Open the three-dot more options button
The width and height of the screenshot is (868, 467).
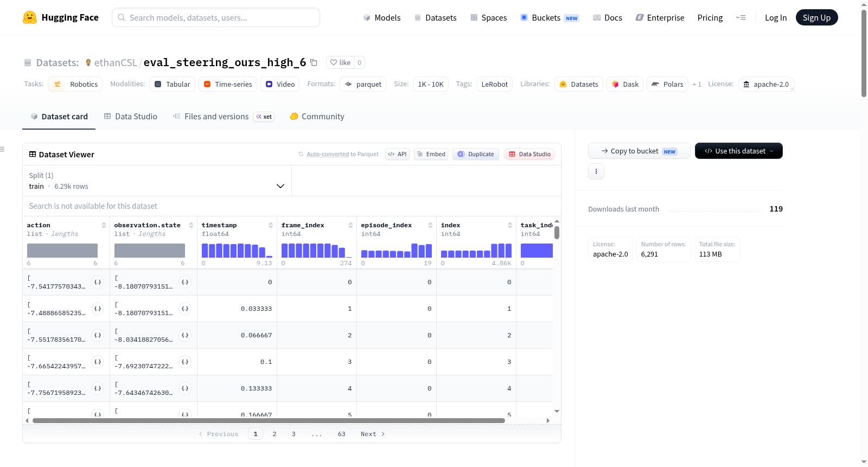click(x=596, y=171)
